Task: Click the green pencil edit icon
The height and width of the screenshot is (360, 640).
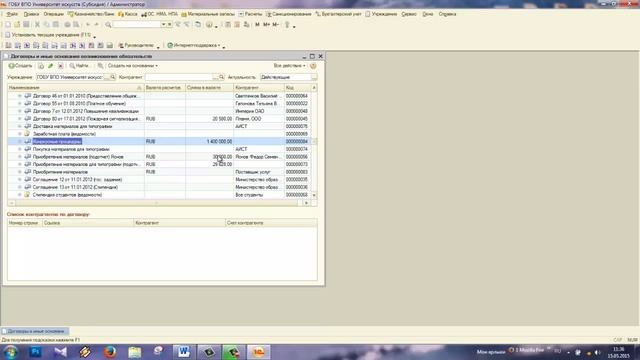Action: coord(51,66)
